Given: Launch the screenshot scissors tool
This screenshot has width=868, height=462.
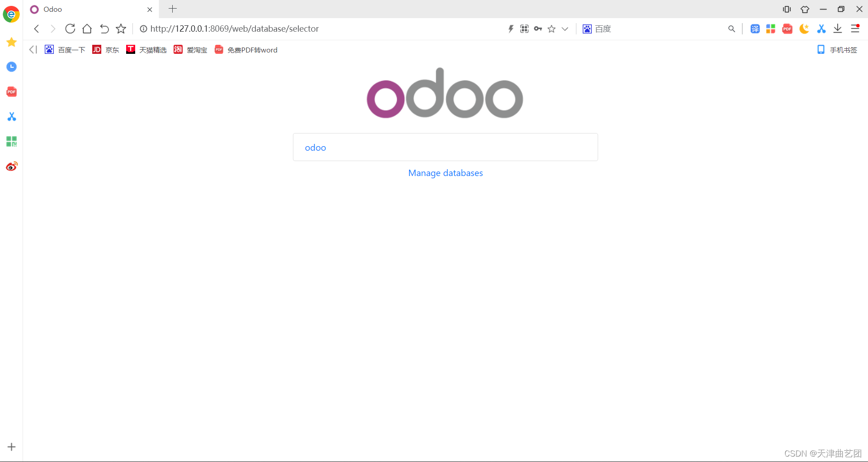Looking at the screenshot, I should point(821,29).
